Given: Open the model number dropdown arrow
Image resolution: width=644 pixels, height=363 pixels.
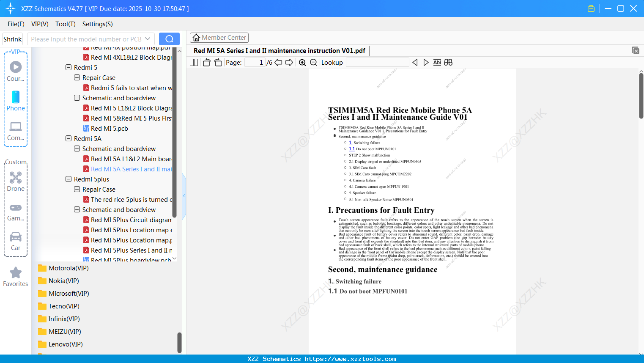Looking at the screenshot, I should pyautogui.click(x=148, y=39).
